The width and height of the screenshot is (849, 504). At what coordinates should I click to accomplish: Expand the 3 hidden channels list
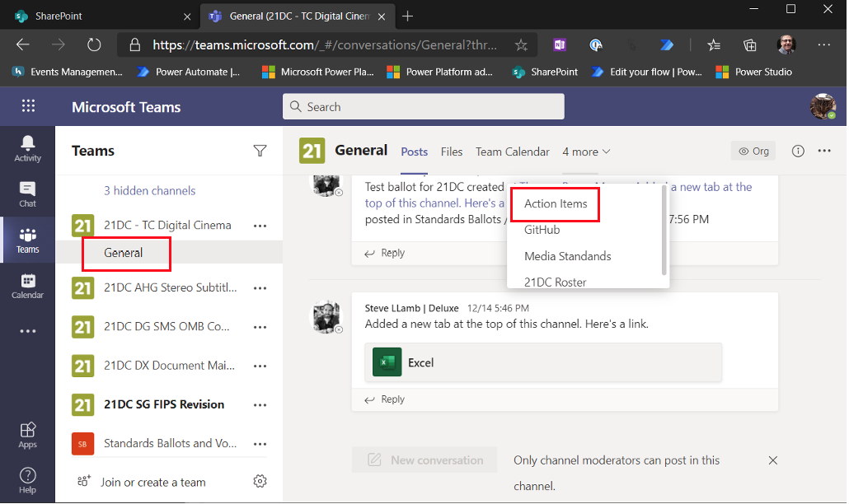pos(149,190)
